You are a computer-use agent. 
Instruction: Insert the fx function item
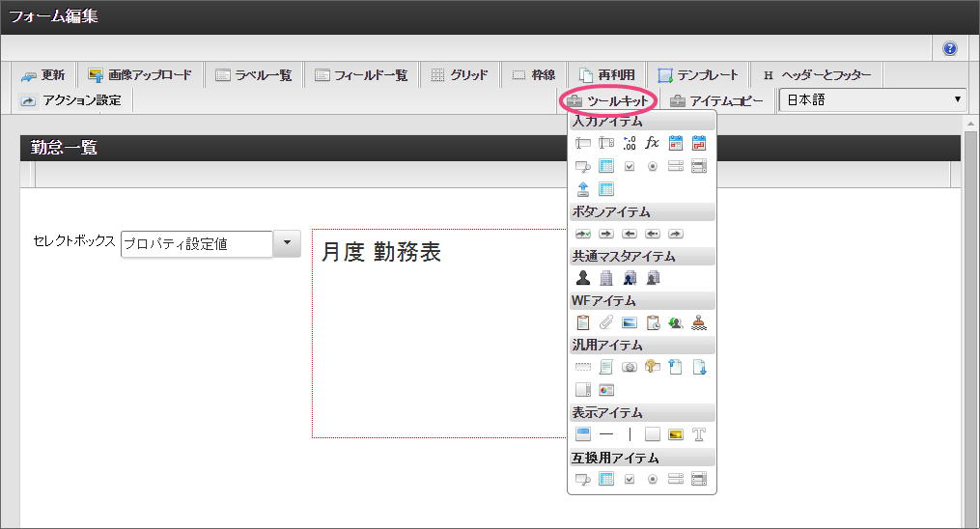tap(653, 143)
